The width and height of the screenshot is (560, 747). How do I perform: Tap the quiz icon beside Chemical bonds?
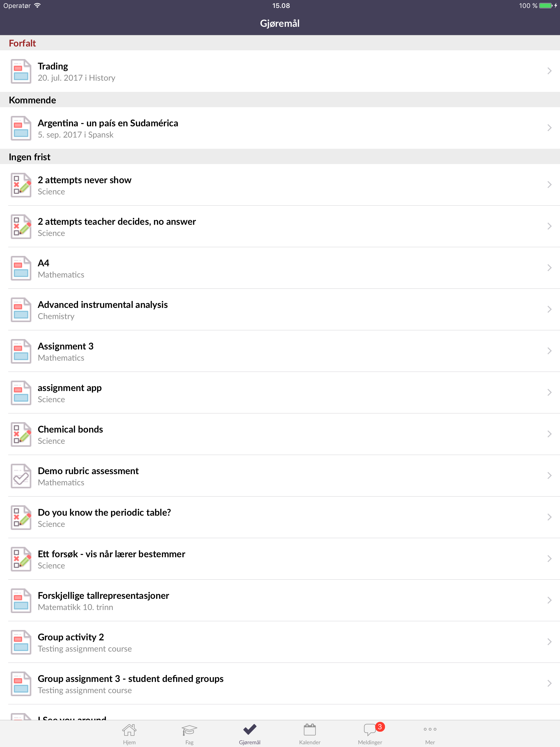[x=21, y=434]
